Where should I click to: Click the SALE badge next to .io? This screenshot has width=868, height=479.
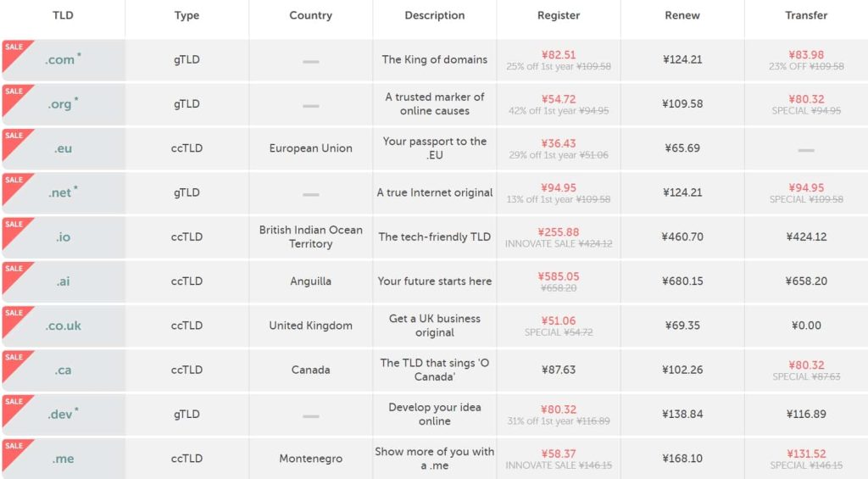13,226
